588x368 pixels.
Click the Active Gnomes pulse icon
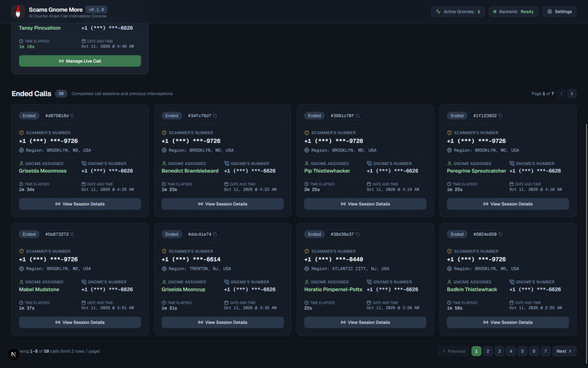438,12
